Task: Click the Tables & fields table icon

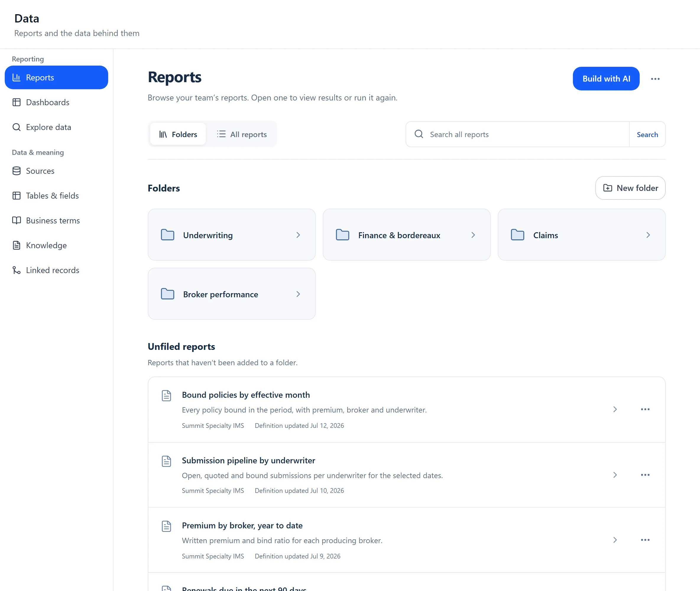Action: [x=17, y=196]
